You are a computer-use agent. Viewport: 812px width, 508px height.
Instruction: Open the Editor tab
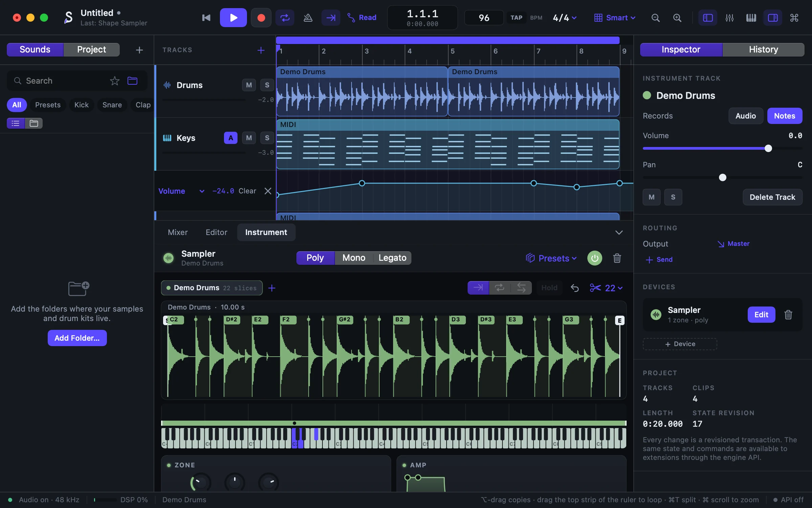tap(216, 232)
